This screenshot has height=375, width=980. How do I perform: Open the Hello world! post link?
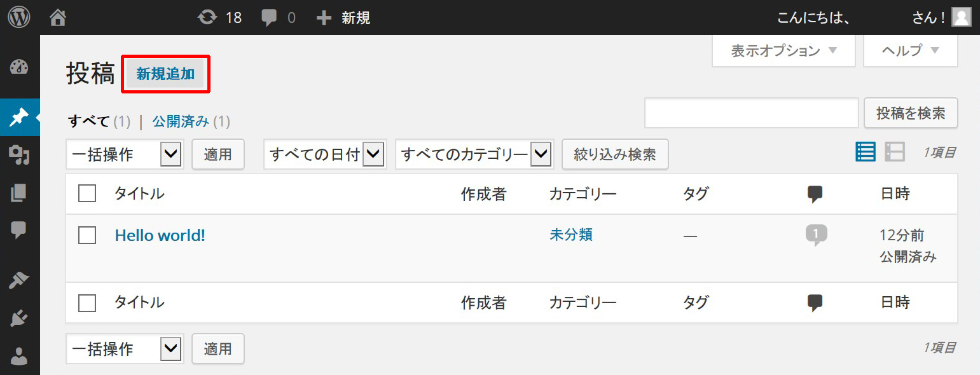(160, 235)
